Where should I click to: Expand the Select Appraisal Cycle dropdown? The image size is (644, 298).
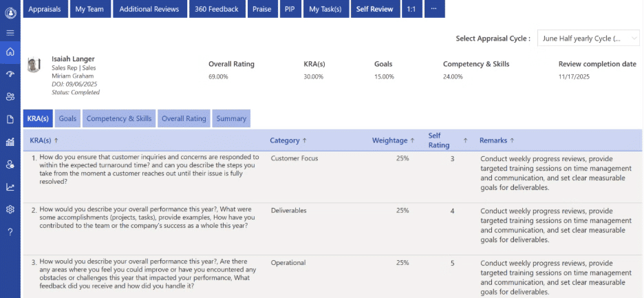tap(588, 39)
